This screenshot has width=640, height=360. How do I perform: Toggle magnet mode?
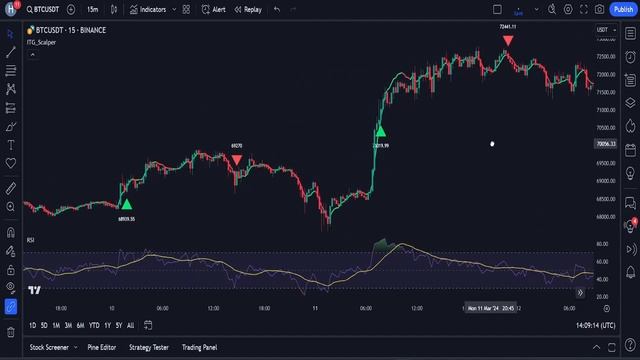coord(11,232)
